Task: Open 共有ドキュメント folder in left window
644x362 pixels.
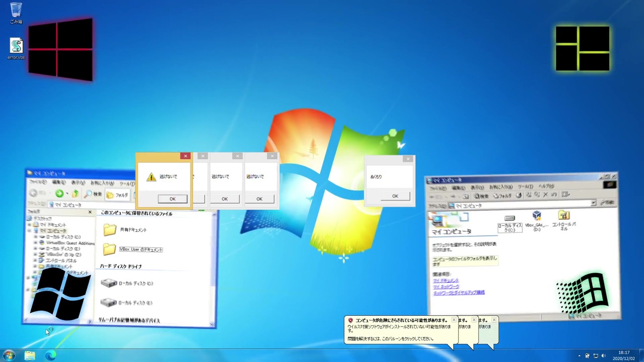Action: coord(125,230)
